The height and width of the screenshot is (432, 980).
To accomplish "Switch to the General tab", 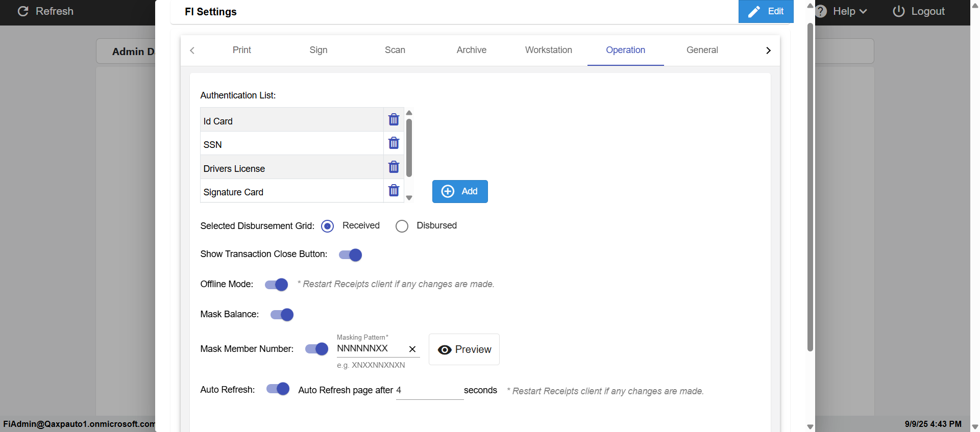I will (702, 50).
